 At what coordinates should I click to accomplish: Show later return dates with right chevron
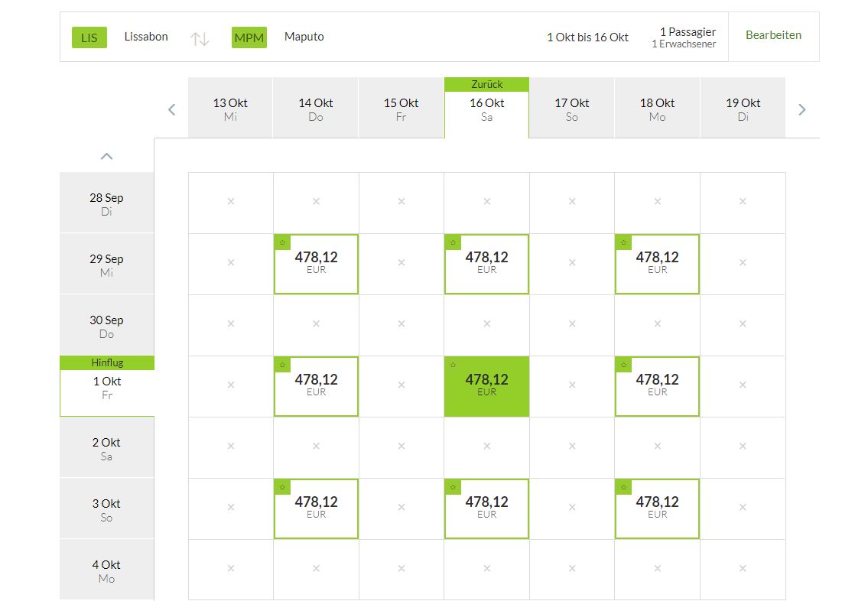pyautogui.click(x=802, y=109)
